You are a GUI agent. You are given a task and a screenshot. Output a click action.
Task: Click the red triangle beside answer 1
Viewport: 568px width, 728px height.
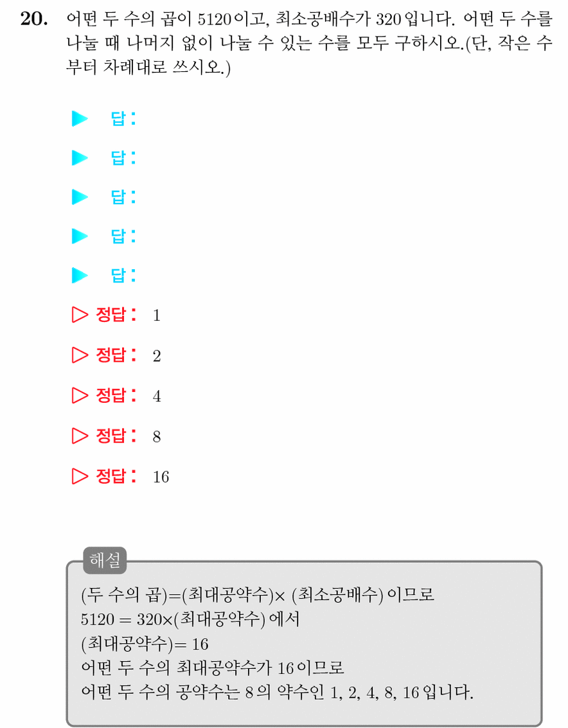click(x=80, y=315)
